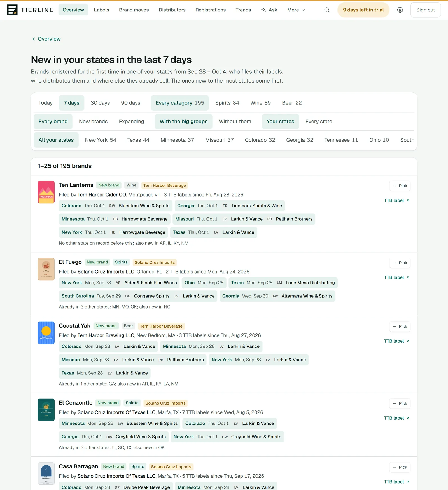448x490 pixels.
Task: Switch to Every state
Action: [319, 122]
